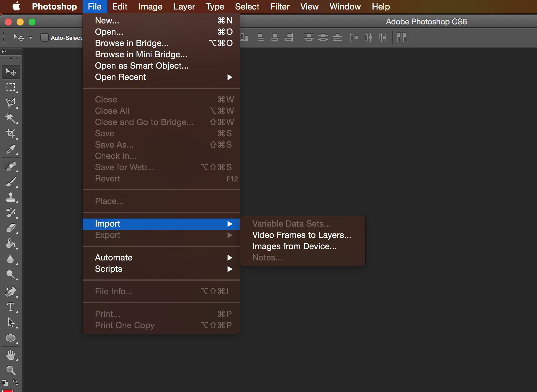Viewport: 537px width, 392px height.
Task: Swap foreground and background colors
Action: click(x=16, y=382)
